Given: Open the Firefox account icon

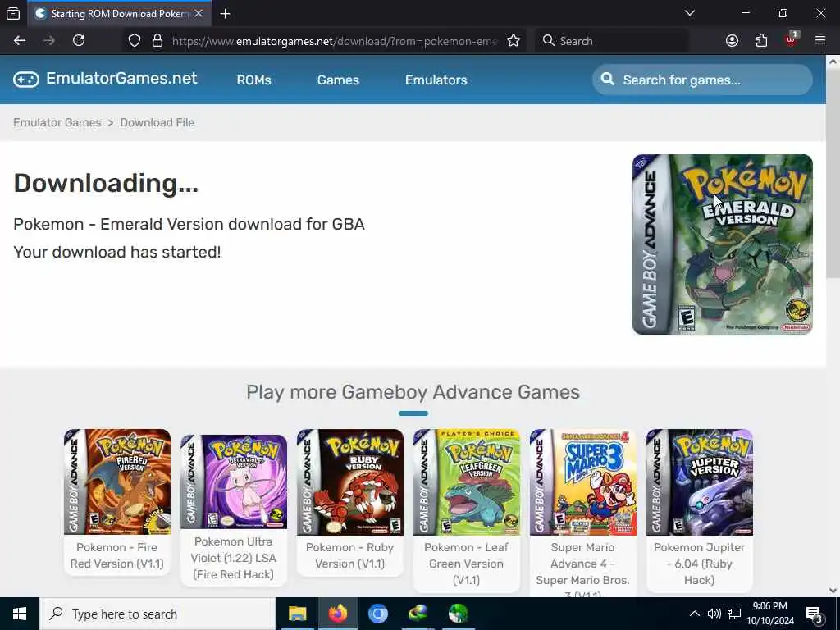Looking at the screenshot, I should point(732,41).
